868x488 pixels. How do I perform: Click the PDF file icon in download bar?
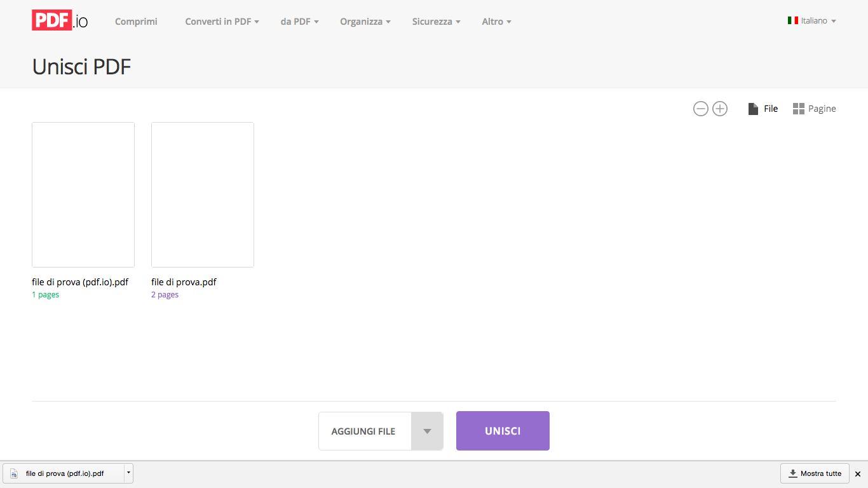click(x=14, y=473)
